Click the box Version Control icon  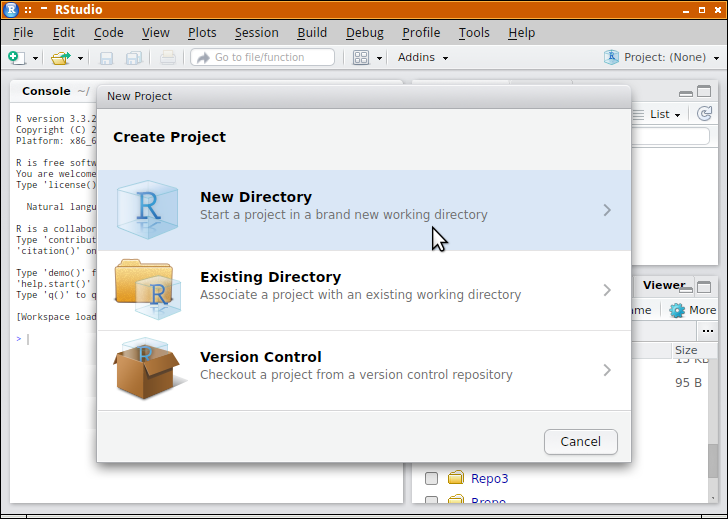pos(148,369)
